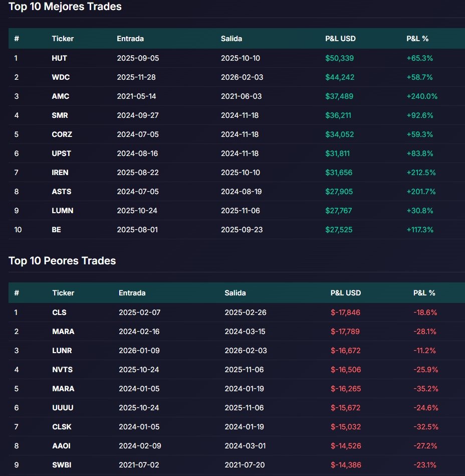Screen dimensions: 465x476
Task: Select the NVTS ticker cell
Action: coord(62,370)
